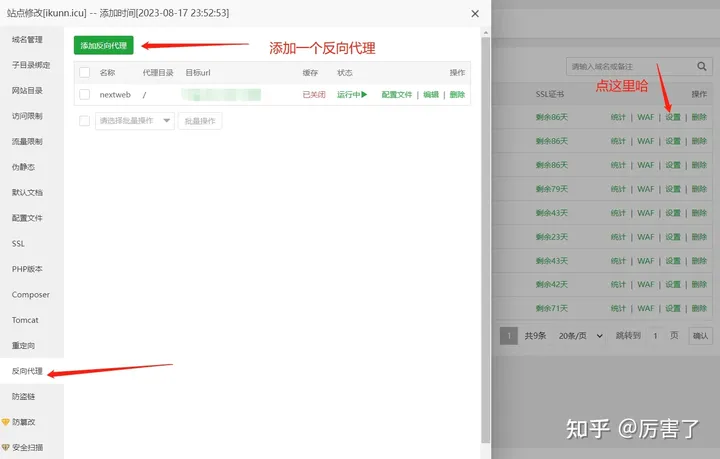
Task: Click the 批量操作 button
Action: [200, 121]
